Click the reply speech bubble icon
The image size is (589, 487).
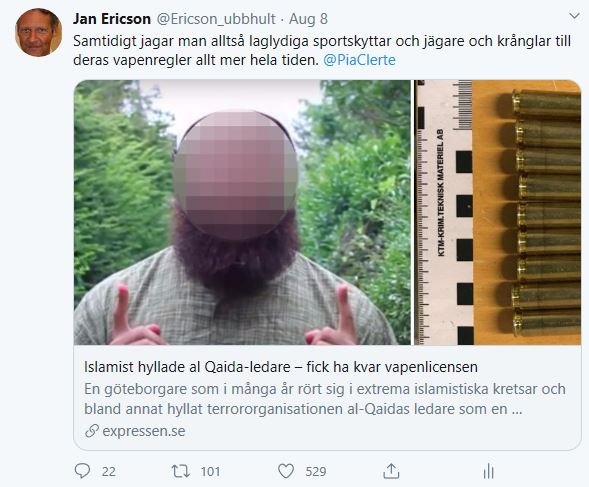(82, 471)
